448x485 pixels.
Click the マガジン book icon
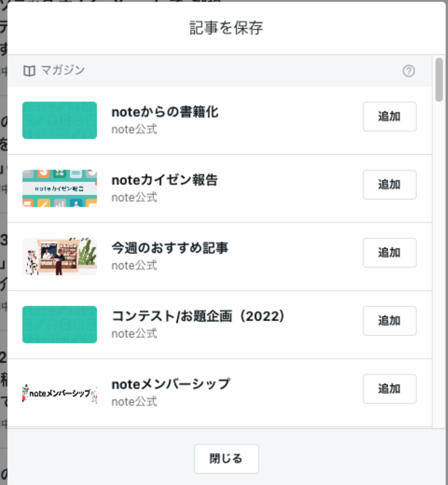(29, 71)
